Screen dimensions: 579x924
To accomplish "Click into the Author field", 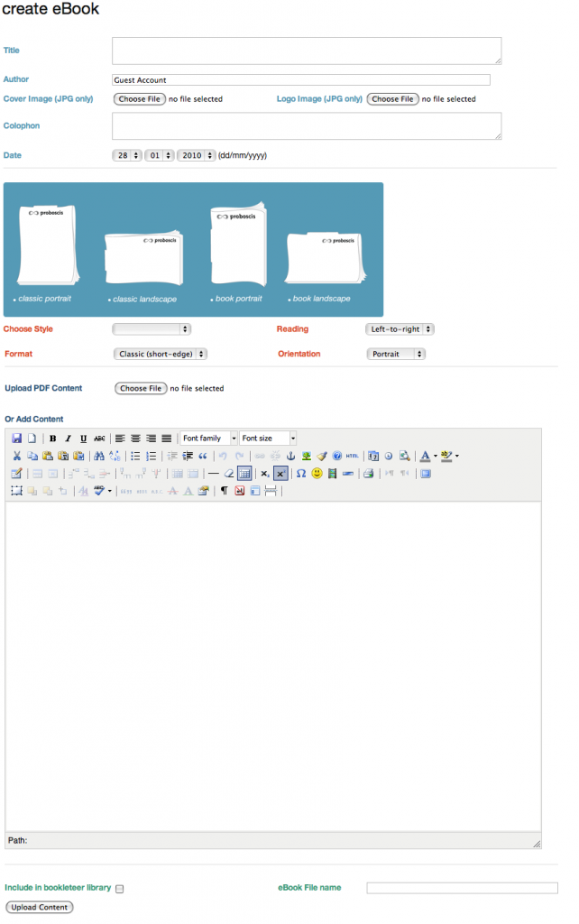I will click(301, 80).
